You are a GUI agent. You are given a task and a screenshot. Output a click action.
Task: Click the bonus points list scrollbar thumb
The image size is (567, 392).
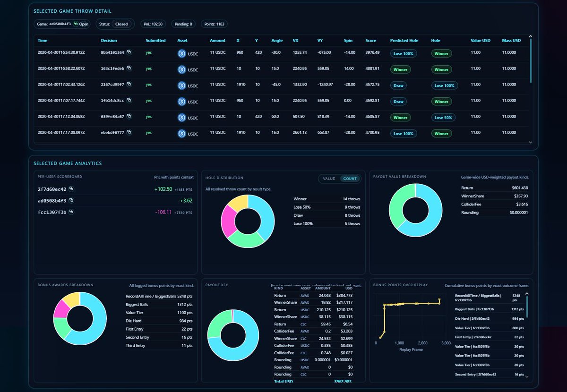[x=527, y=306]
